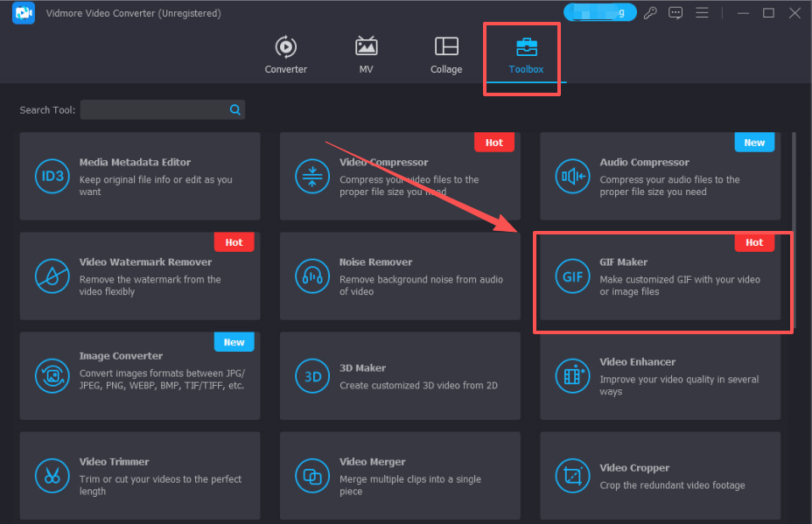Screen dimensions: 812x524
Task: Click the Video Watermark Remover droplet icon
Action: point(52,276)
